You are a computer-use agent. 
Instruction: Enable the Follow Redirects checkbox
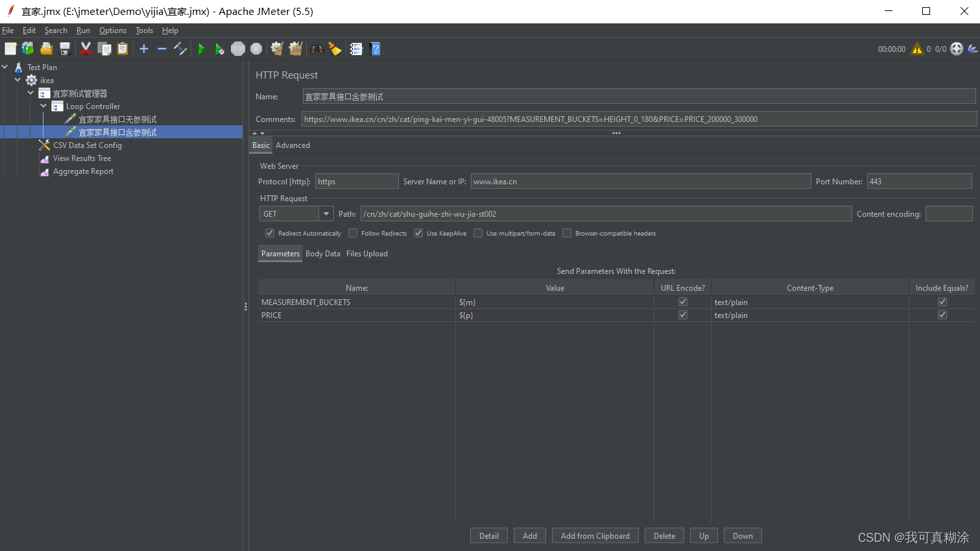[353, 233]
